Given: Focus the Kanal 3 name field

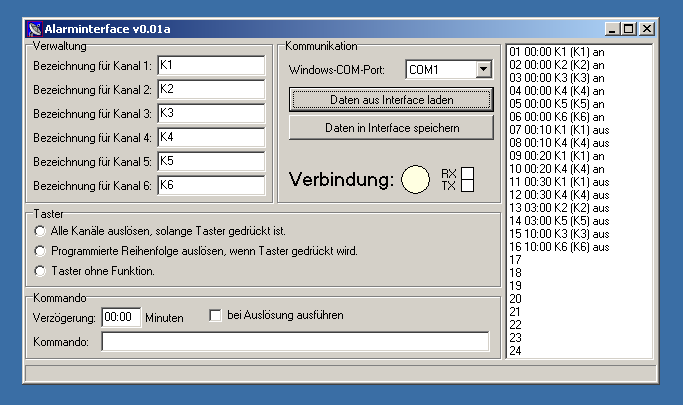Looking at the screenshot, I should pyautogui.click(x=210, y=113).
